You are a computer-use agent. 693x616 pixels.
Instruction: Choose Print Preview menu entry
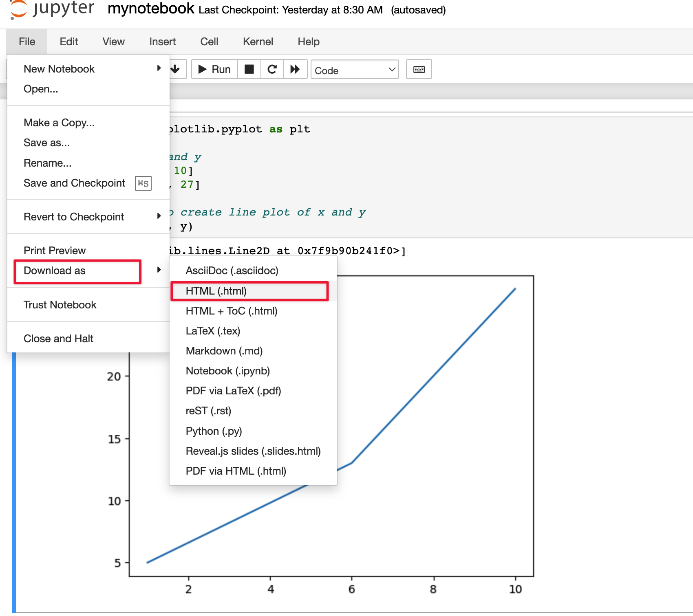pyautogui.click(x=88, y=251)
